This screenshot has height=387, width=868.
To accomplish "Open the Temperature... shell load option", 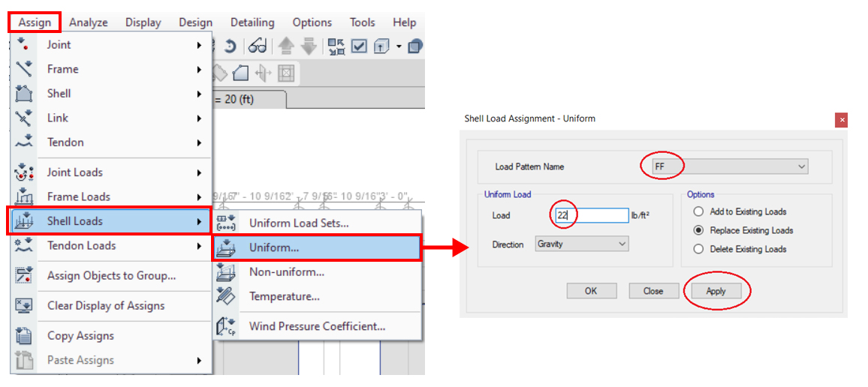I will (x=317, y=296).
